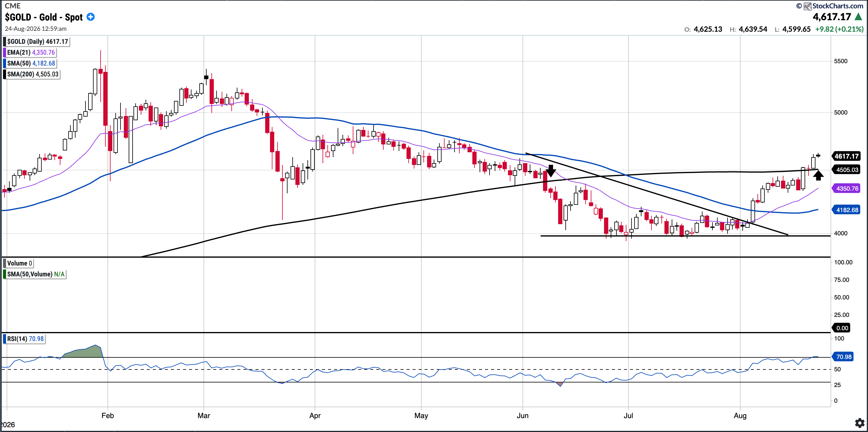Click the Jul label on date axis
The image size is (868, 432).
coord(628,415)
